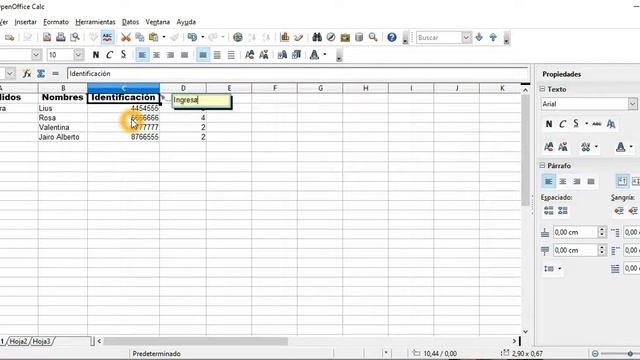Export directly as PDF icon
640x360 pixels.
47,38
